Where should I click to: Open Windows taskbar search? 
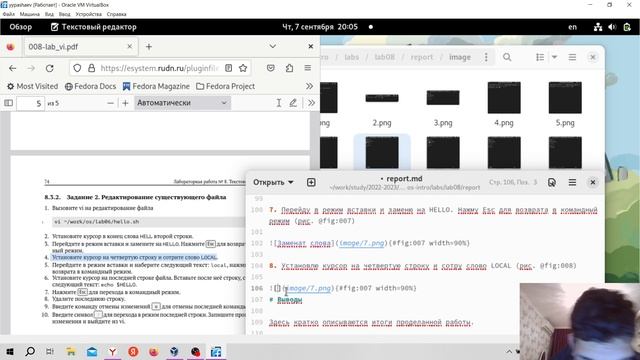pyautogui.click(x=30, y=351)
